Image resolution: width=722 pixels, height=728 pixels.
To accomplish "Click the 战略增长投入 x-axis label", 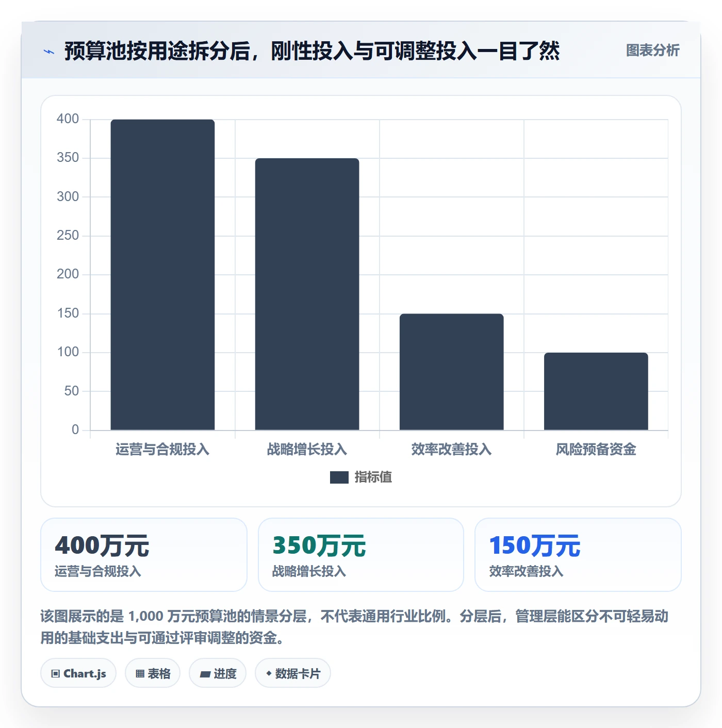I will tap(307, 450).
